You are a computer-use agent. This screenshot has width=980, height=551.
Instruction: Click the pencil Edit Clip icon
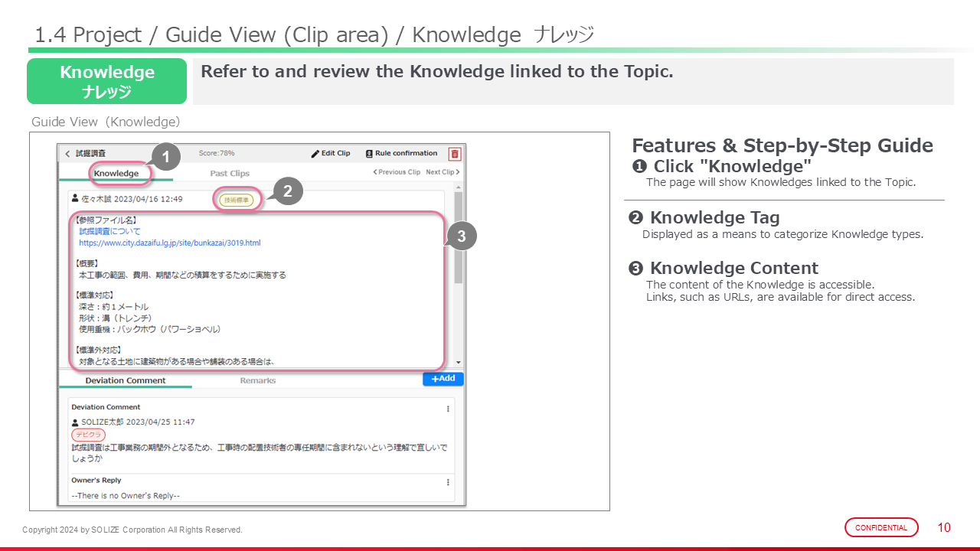click(x=315, y=154)
